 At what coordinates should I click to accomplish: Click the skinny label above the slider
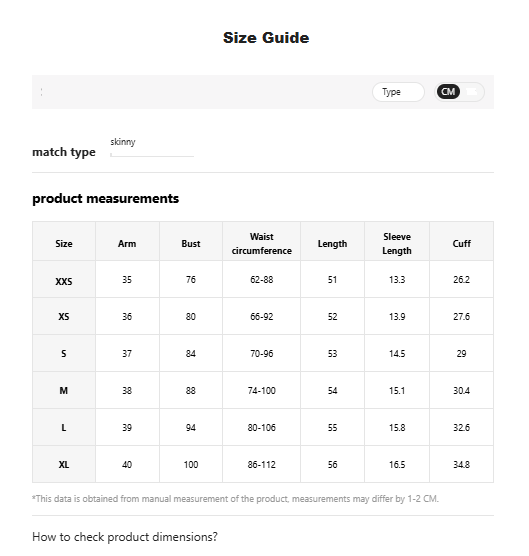tap(123, 142)
